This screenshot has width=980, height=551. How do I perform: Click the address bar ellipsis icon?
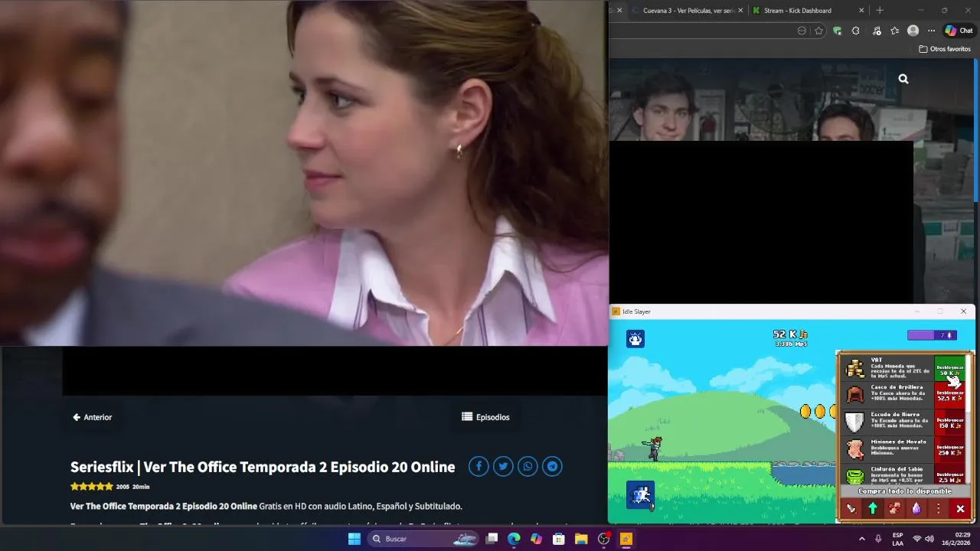click(x=802, y=31)
